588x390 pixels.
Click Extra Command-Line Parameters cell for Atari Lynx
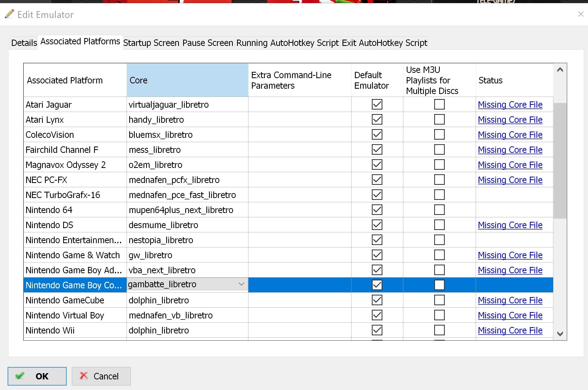click(x=300, y=120)
